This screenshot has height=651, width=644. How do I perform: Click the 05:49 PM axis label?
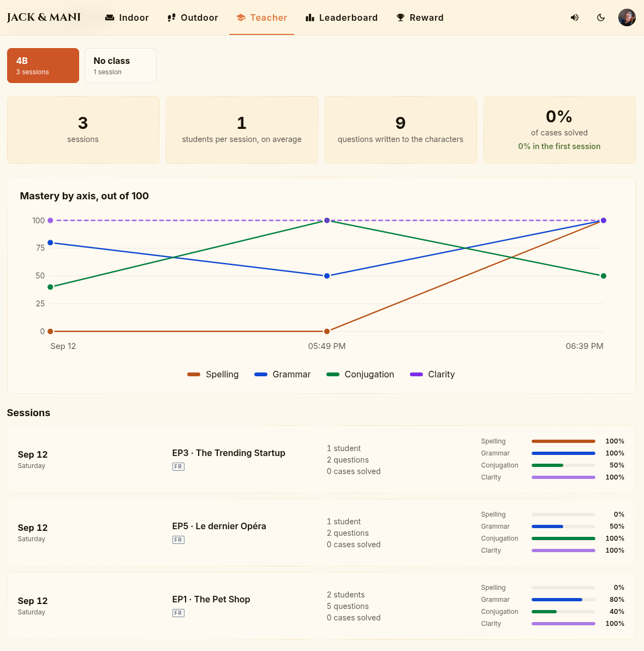(x=327, y=346)
